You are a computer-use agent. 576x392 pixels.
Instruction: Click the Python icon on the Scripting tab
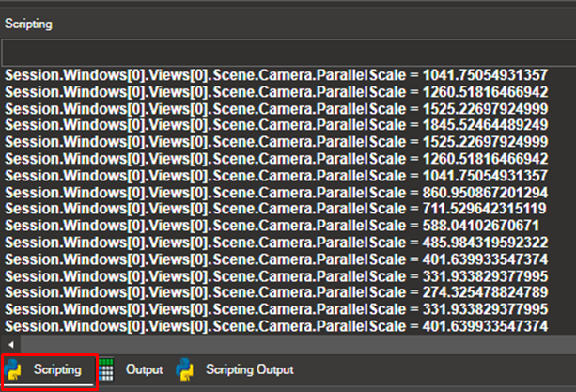click(14, 369)
